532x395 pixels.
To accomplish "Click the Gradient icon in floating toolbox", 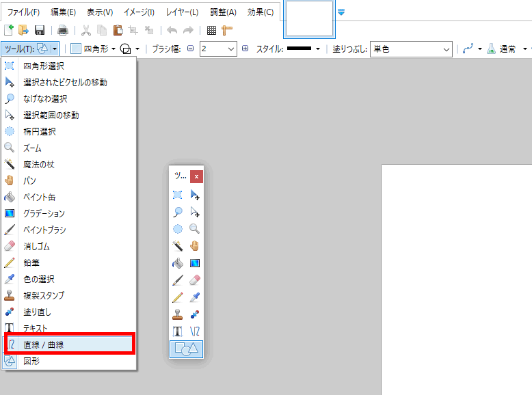I will 195,263.
